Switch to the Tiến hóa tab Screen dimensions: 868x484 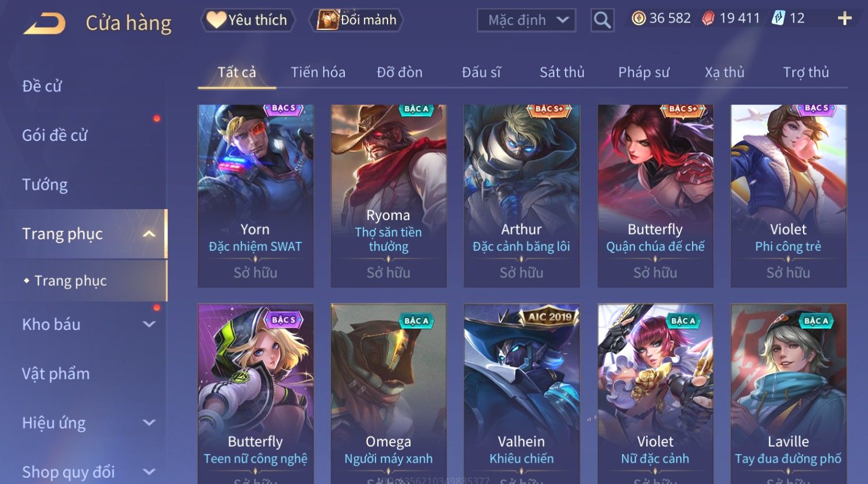(x=318, y=72)
